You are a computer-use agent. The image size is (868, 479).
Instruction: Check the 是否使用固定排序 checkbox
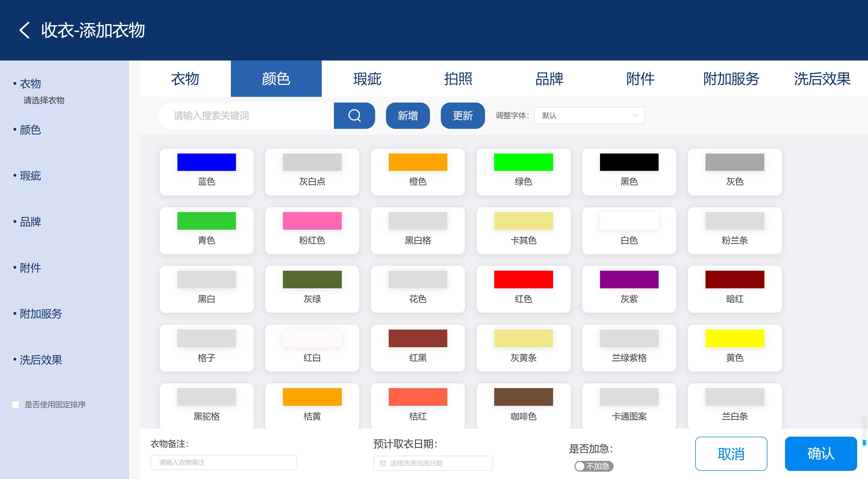click(15, 405)
